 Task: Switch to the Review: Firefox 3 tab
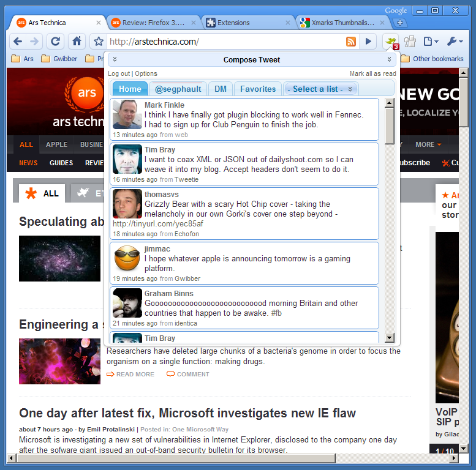(x=153, y=23)
